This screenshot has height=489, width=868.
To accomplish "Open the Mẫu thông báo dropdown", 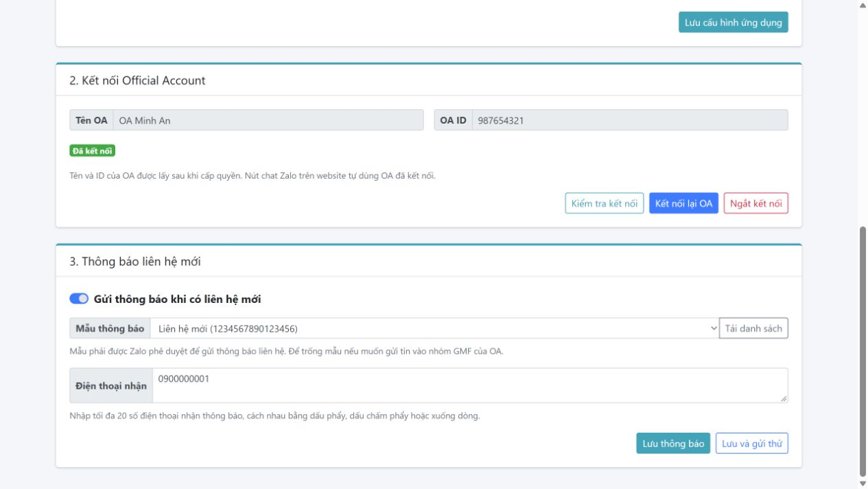I will coord(434,328).
